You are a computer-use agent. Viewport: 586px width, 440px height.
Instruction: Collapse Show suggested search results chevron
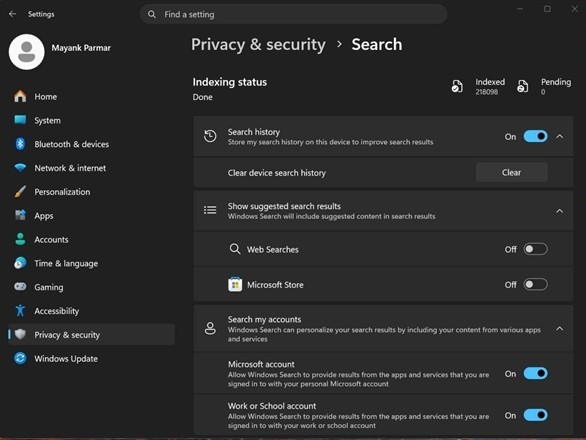pyautogui.click(x=559, y=211)
